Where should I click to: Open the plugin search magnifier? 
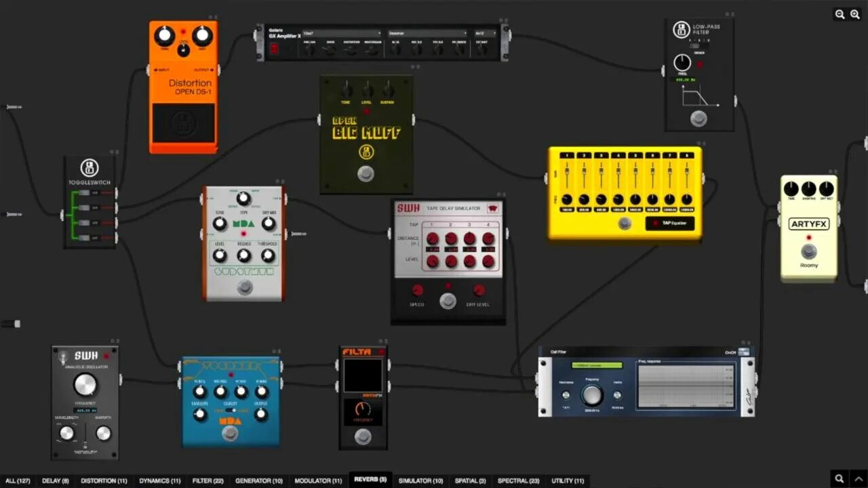pos(840,479)
